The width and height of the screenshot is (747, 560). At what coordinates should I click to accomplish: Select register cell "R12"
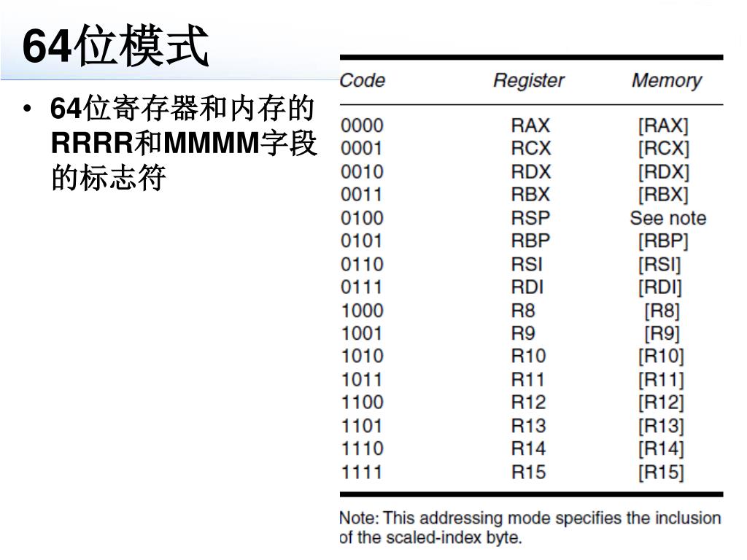[x=528, y=402]
